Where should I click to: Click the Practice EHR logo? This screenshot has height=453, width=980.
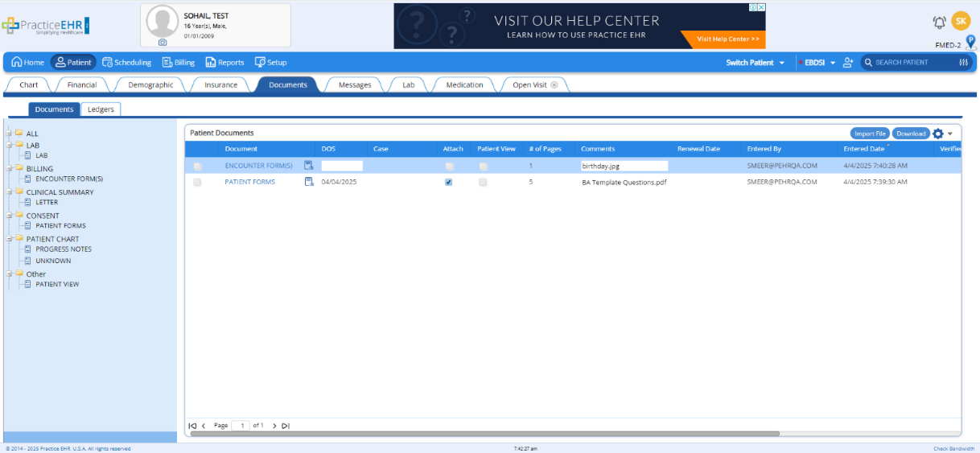46,26
